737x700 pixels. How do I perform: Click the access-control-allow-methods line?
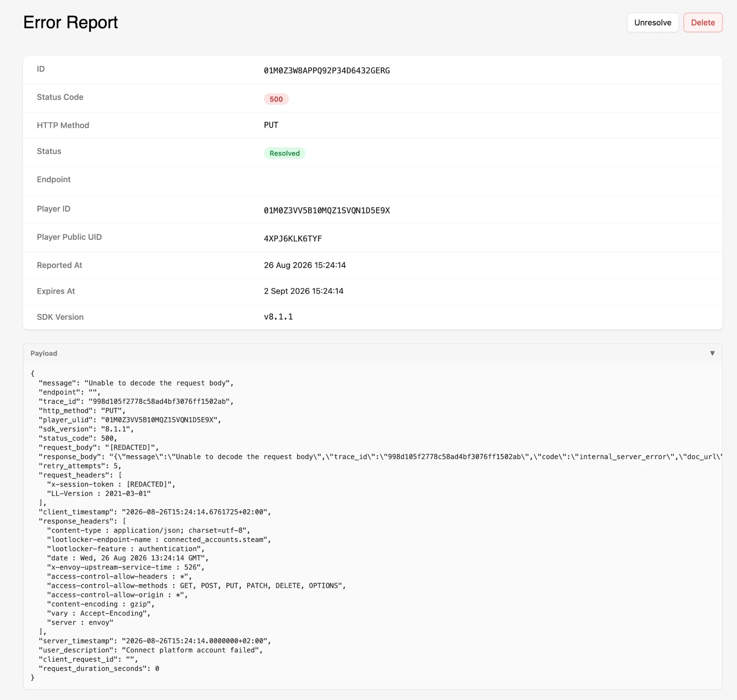point(196,585)
